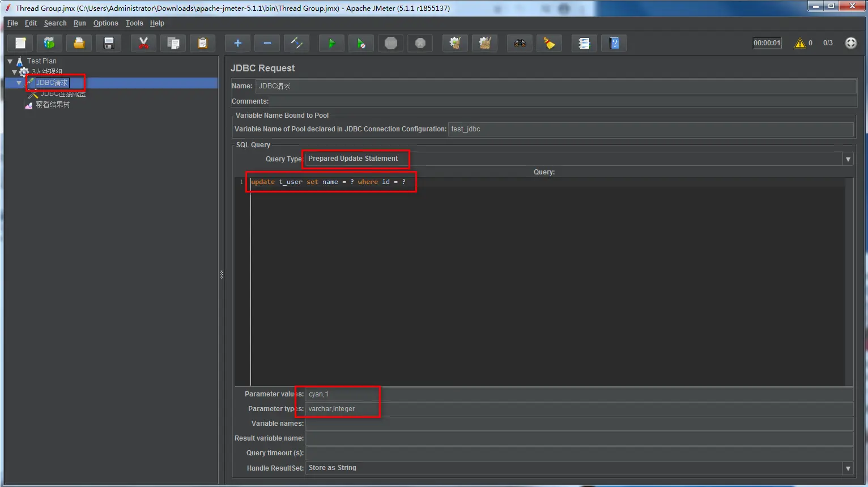Open the Edit menu

[x=31, y=23]
